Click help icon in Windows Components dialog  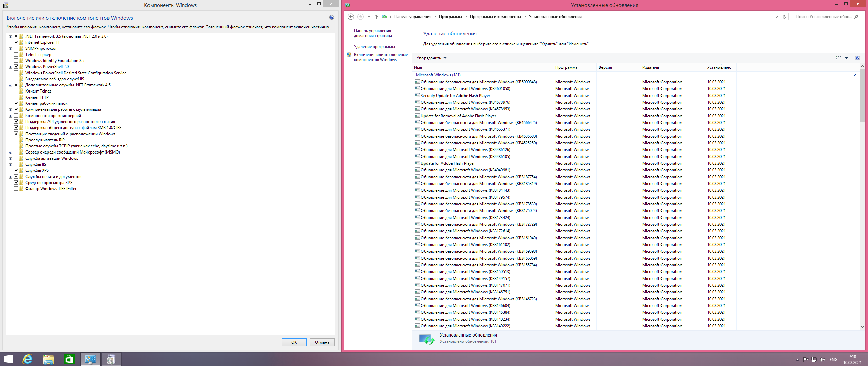click(x=331, y=18)
